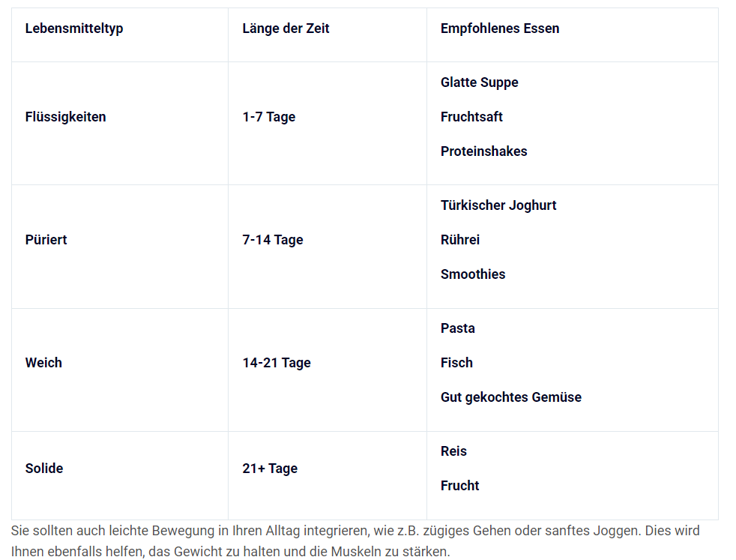The height and width of the screenshot is (560, 736).
Task: Click the Lebensmitteltyp column header
Action: (x=74, y=28)
